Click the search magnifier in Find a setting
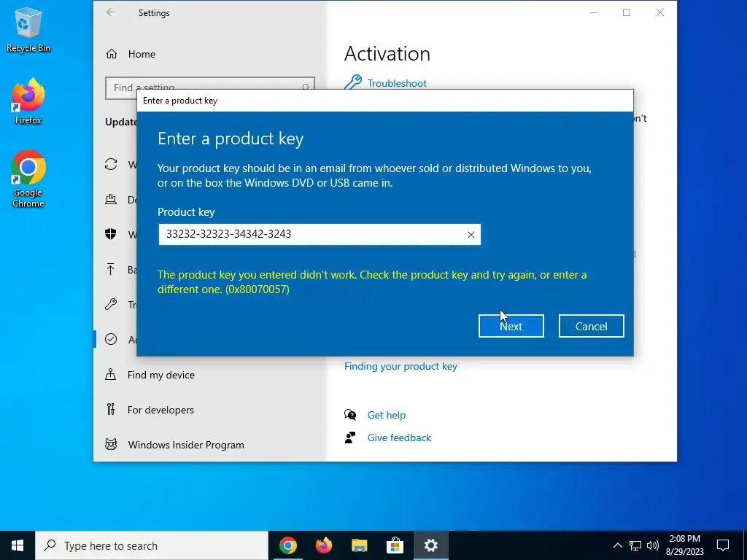Image resolution: width=747 pixels, height=560 pixels. click(x=306, y=87)
